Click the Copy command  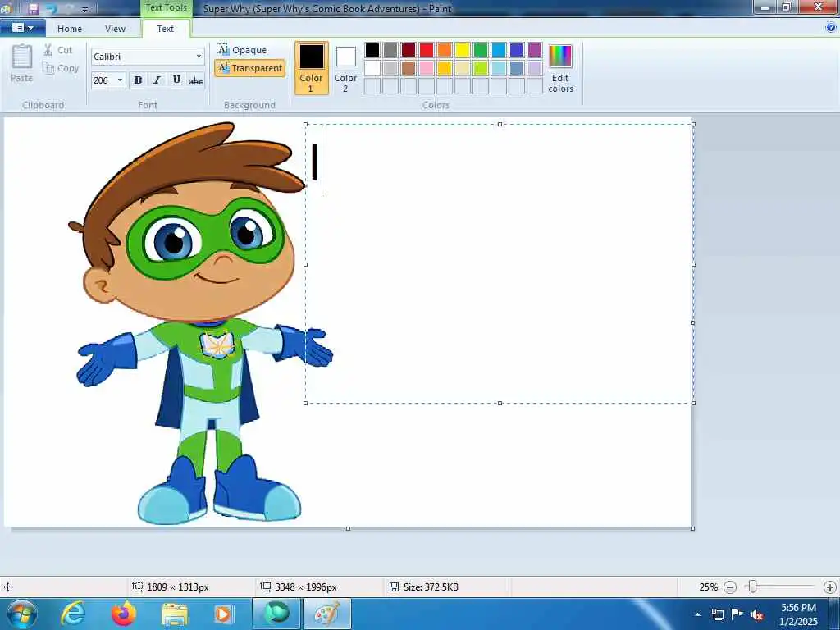click(61, 68)
